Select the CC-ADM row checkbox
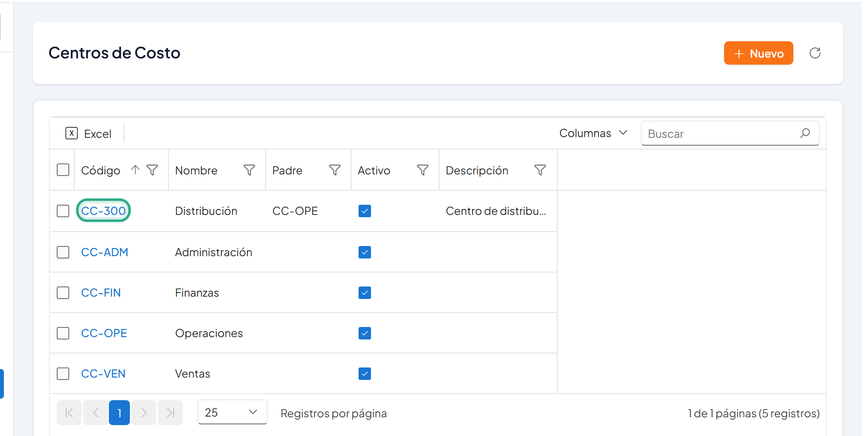Viewport: 868px width, 436px height. [63, 252]
